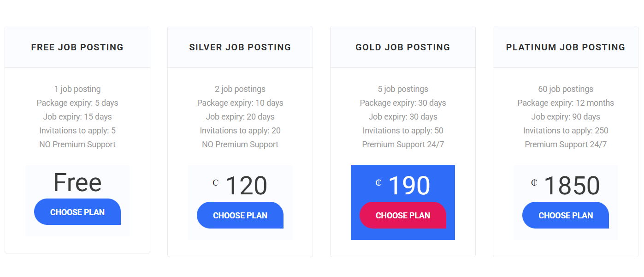Viewport: 644px width, 277px height.
Task: Click the red Choose Plan button on Gold
Action: pos(403,215)
